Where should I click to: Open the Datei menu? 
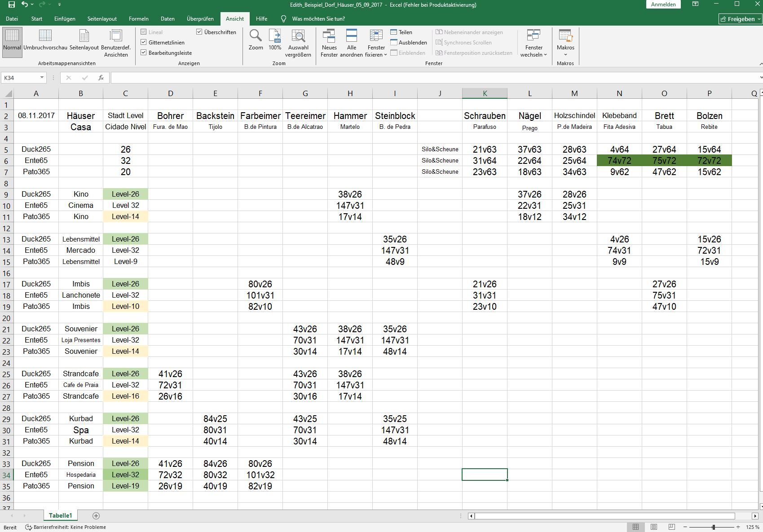tap(12, 19)
